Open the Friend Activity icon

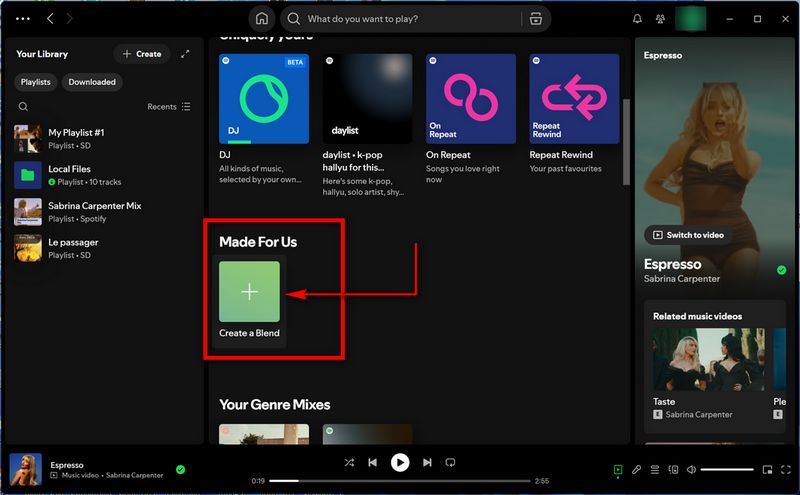660,19
